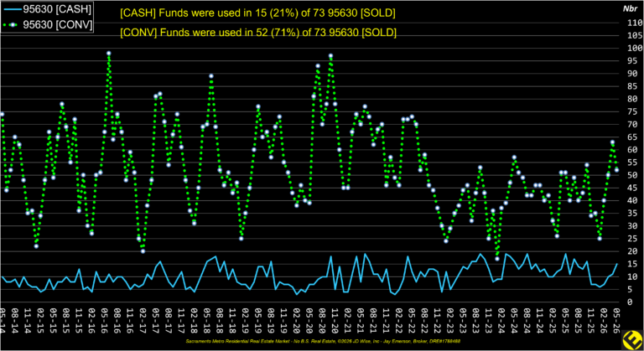This screenshot has width=644, height=351.
Task: Click the yellow E logo icon
Action: (x=633, y=340)
